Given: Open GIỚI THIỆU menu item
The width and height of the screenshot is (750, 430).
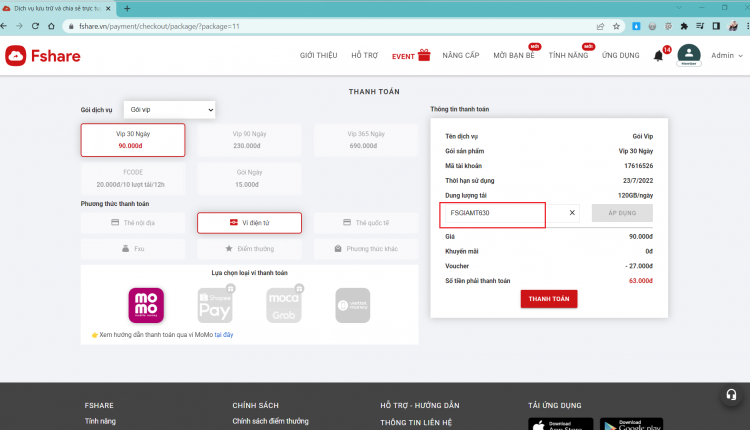Looking at the screenshot, I should (319, 55).
